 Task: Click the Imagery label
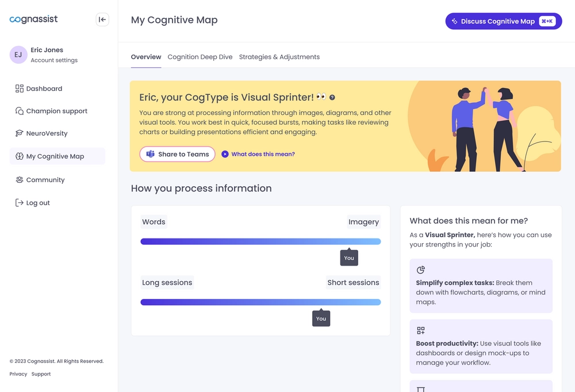pos(363,222)
